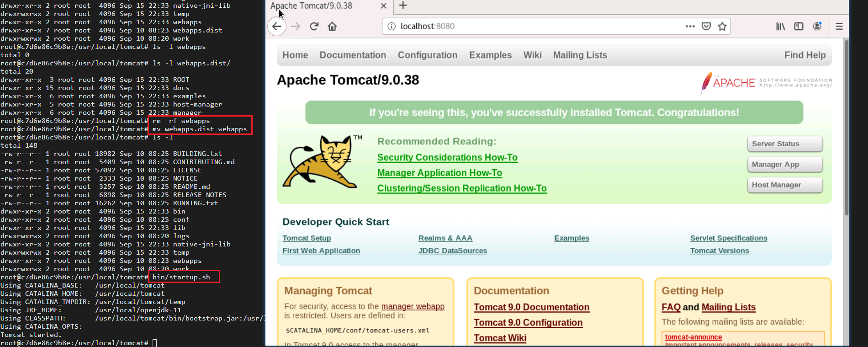Open Examples link under Developer Quick Start

[x=572, y=238]
